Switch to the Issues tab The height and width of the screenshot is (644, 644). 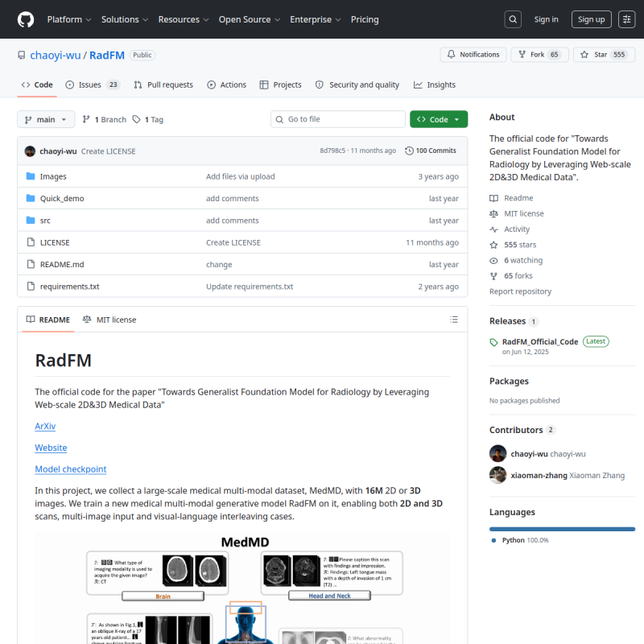point(93,85)
